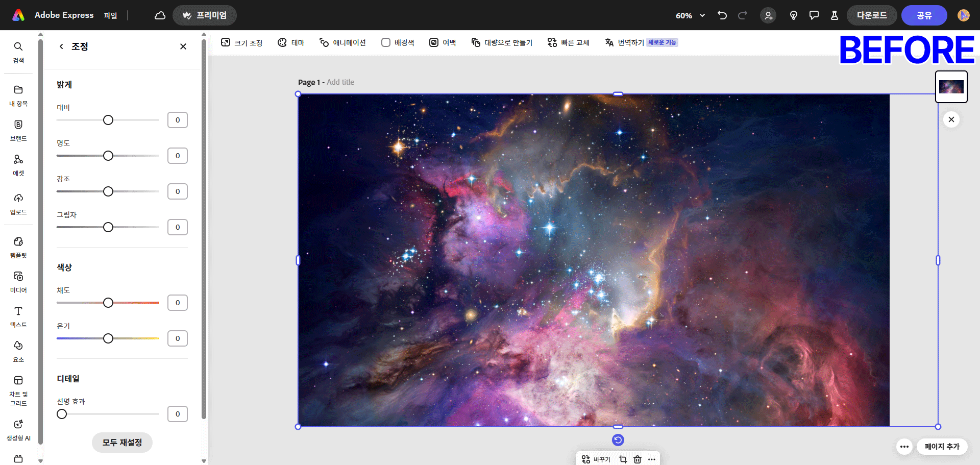The width and height of the screenshot is (980, 465).
Task: Open the 생성형 AI panel
Action: 18,430
